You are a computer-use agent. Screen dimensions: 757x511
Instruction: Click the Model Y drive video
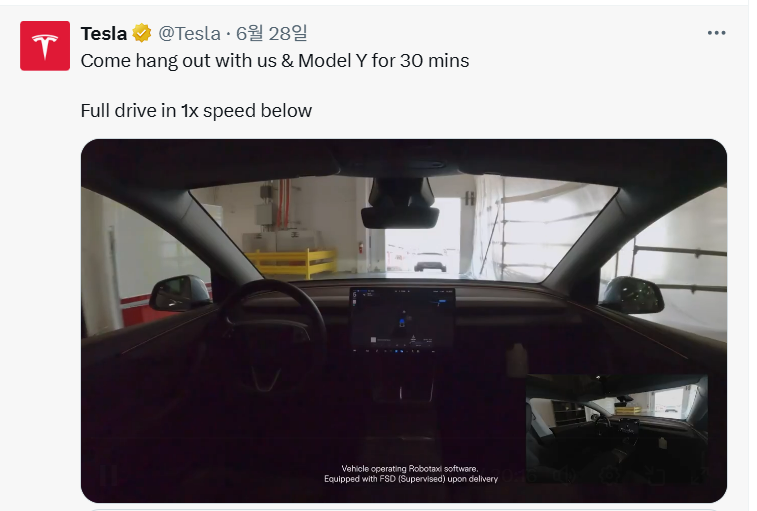[x=404, y=321]
